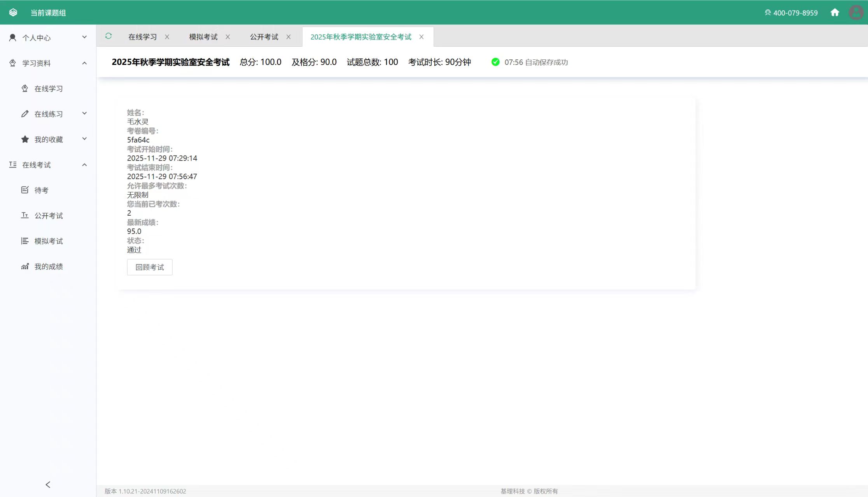Switch to the 模拟考试 tab
Viewport: 868px width, 497px height.
click(x=203, y=37)
